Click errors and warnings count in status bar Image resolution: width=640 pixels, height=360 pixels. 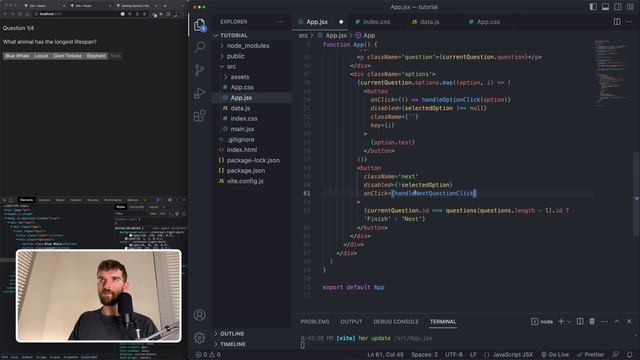pos(208,355)
